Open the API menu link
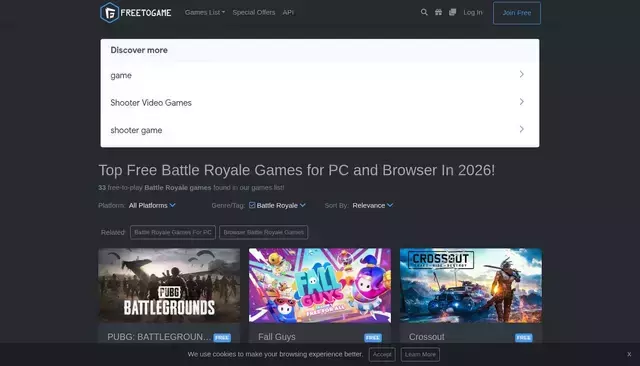 288,12
